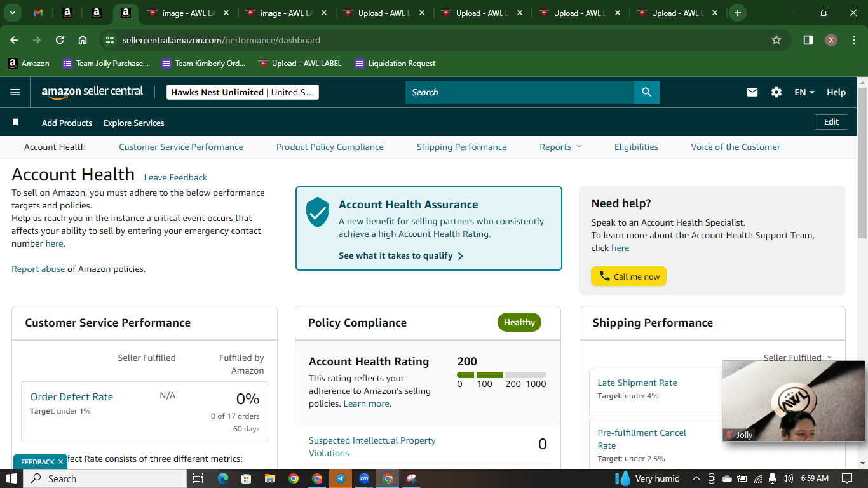Open the Windows notification center
The width and height of the screenshot is (868, 488).
pyautogui.click(x=847, y=478)
